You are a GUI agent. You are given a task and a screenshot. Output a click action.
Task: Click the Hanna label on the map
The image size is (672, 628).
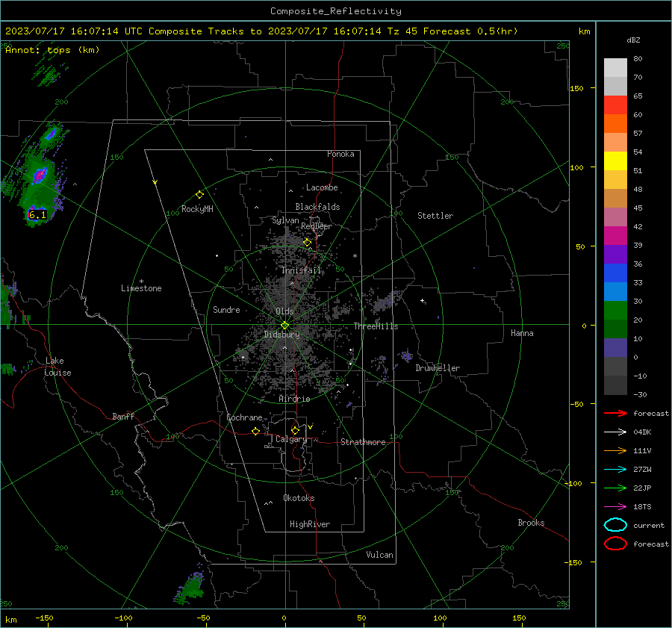tap(522, 333)
